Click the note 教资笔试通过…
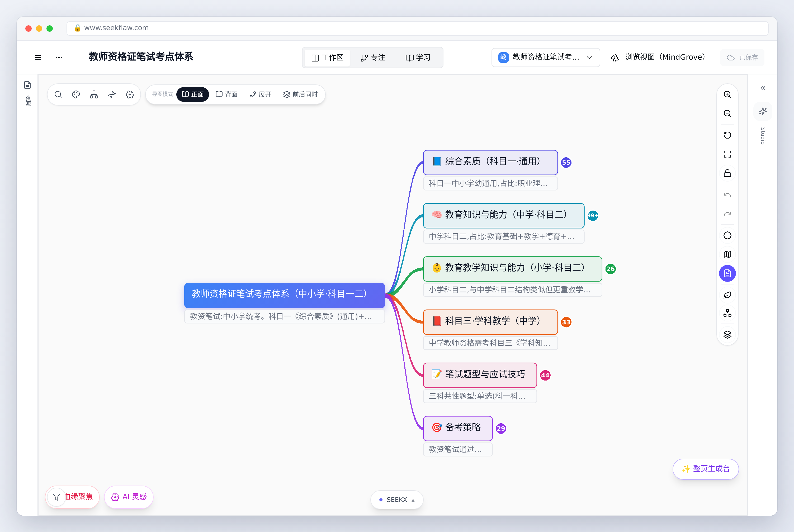The width and height of the screenshot is (794, 532). 458,449
